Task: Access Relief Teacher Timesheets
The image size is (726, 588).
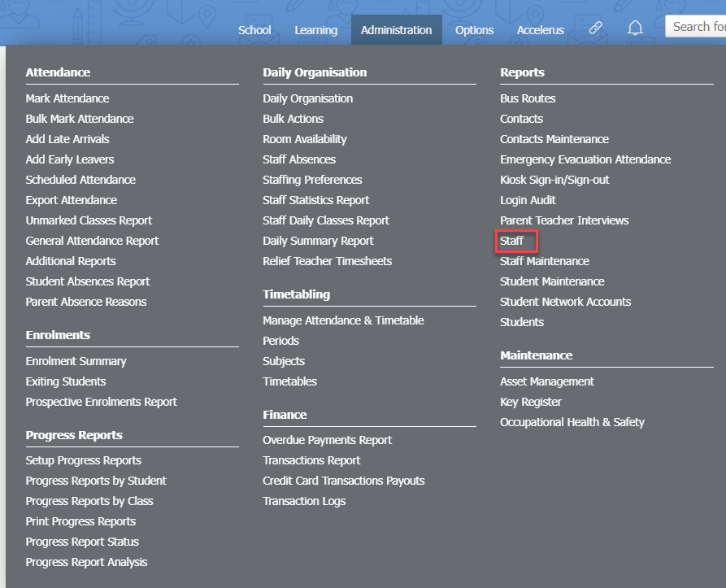Action: [x=327, y=260]
